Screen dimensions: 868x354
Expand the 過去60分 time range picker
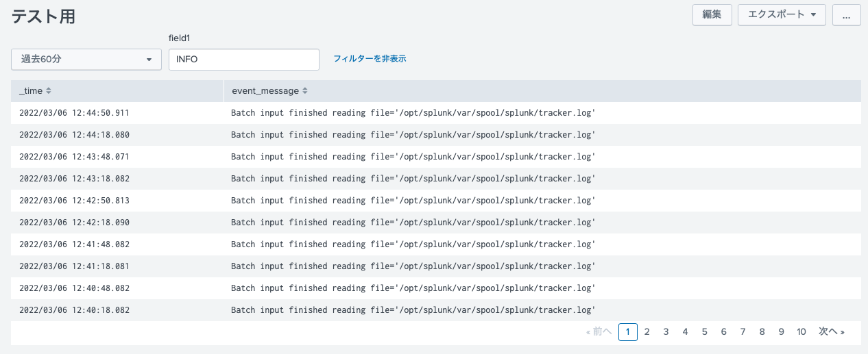pyautogui.click(x=86, y=59)
